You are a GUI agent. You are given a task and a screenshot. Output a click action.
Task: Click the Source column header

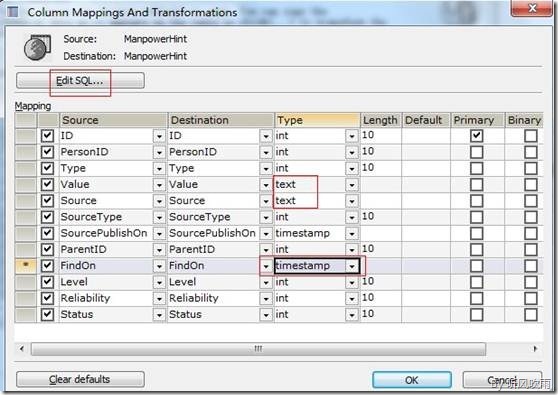(113, 120)
